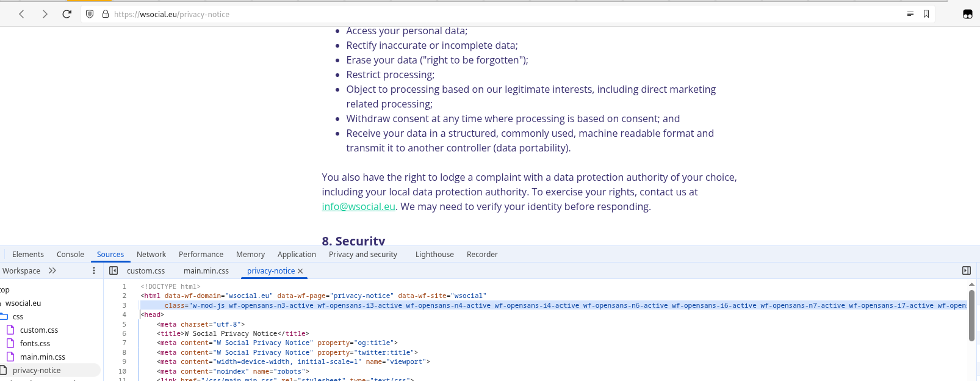
Task: Click the source editor vertical scrollbar
Action: click(x=971, y=315)
